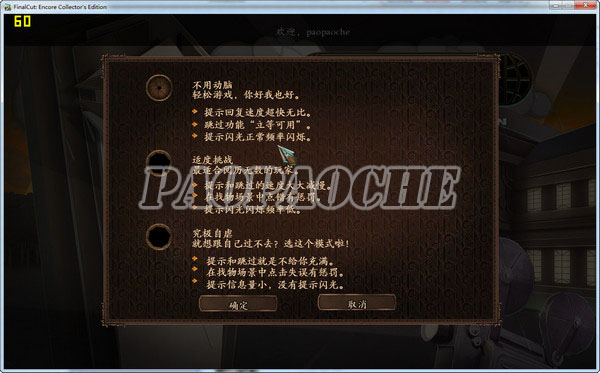
Task: Click orange arrow bullet beside 提示信息量小
Action: pos(195,281)
